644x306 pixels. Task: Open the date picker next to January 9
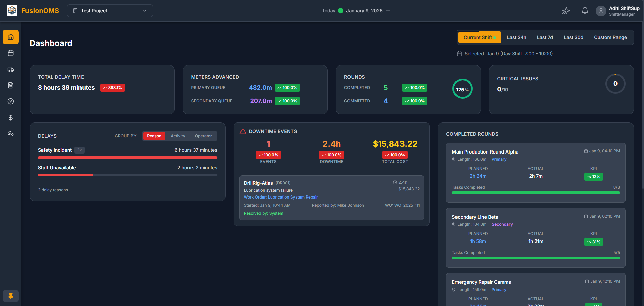point(388,11)
